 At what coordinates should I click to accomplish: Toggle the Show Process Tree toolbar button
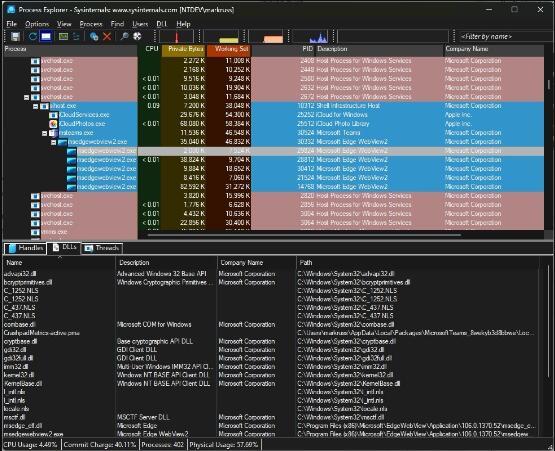click(x=76, y=36)
